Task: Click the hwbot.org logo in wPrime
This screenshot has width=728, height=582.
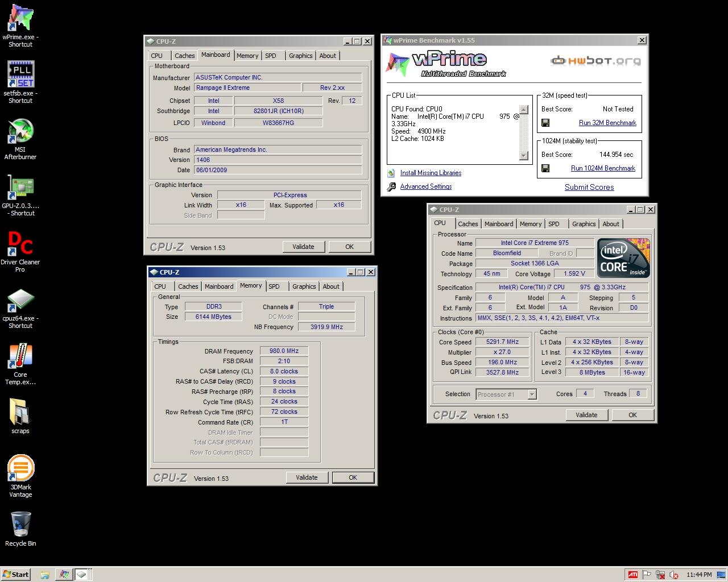Action: click(595, 61)
